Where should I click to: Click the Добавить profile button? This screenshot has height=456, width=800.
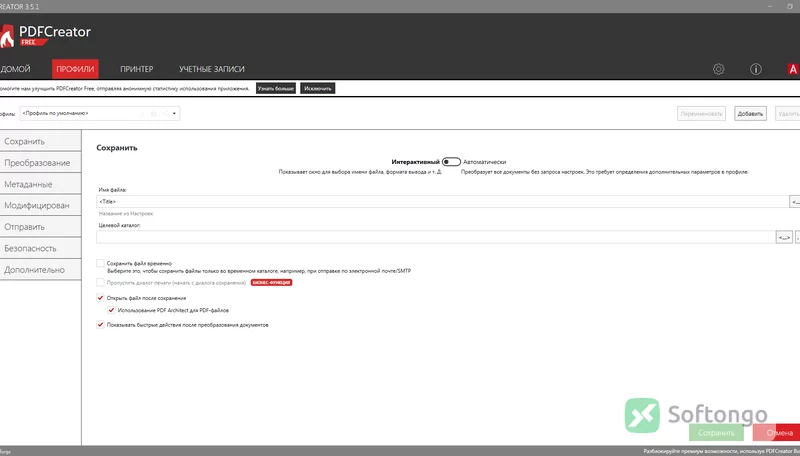pyautogui.click(x=750, y=114)
